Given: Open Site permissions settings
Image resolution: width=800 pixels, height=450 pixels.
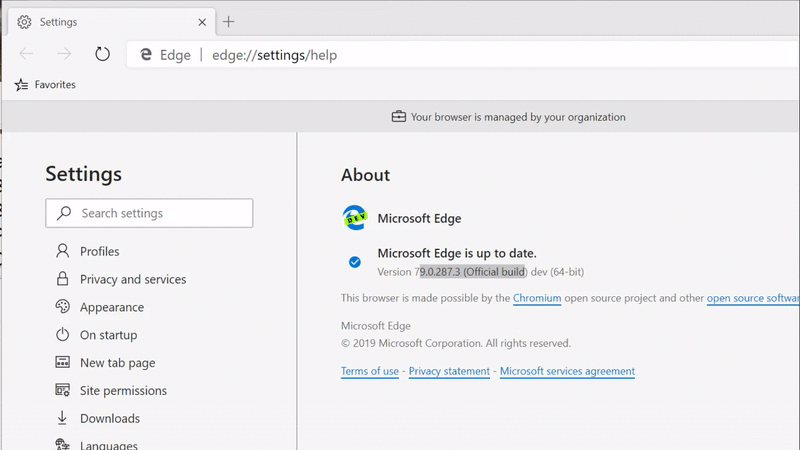Looking at the screenshot, I should point(123,391).
